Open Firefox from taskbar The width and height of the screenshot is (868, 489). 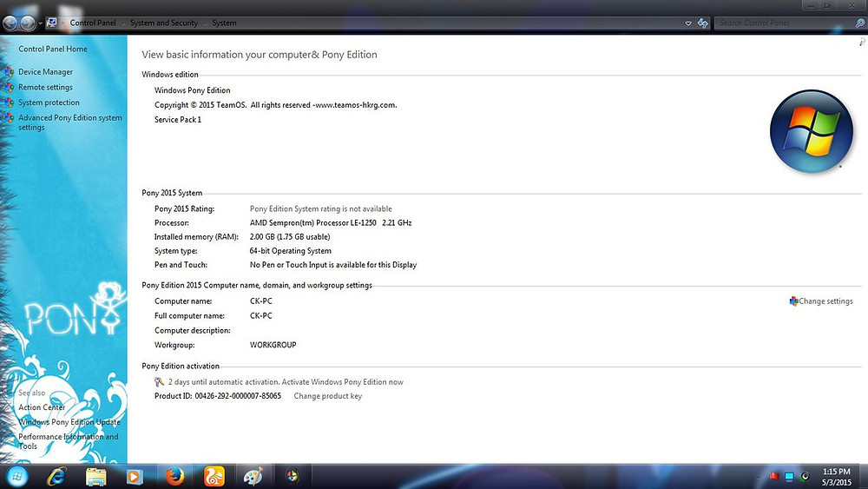(174, 476)
